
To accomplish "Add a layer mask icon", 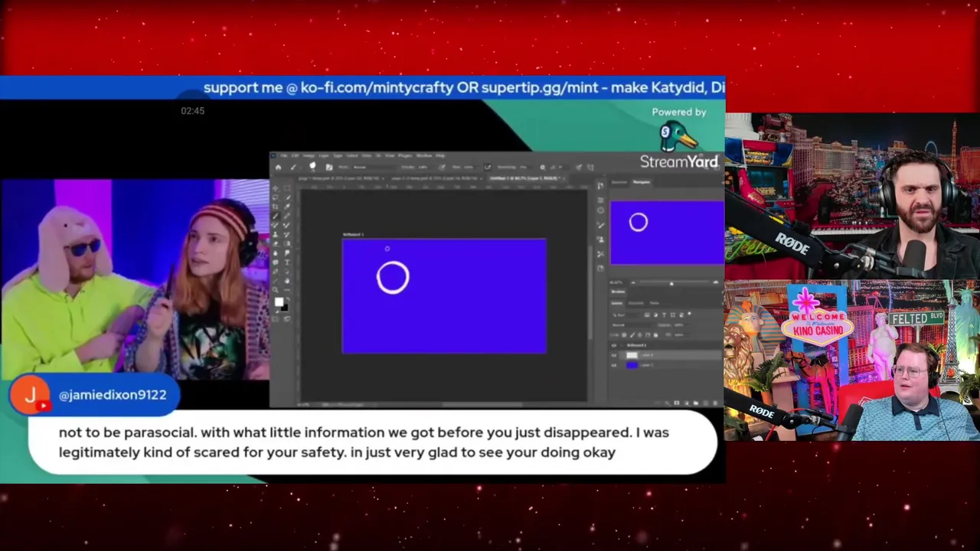I will coord(677,403).
